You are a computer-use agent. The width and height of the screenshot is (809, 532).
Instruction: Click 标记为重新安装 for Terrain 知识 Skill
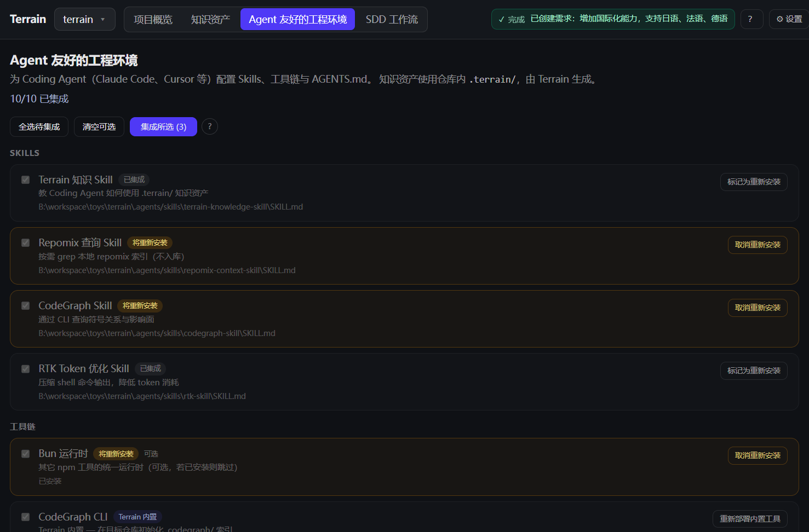tap(754, 182)
